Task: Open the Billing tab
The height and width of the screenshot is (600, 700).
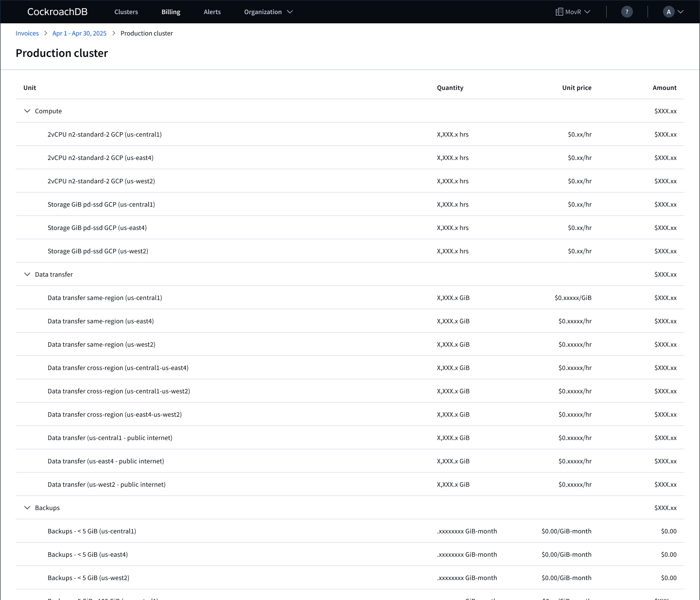Action: pyautogui.click(x=171, y=12)
